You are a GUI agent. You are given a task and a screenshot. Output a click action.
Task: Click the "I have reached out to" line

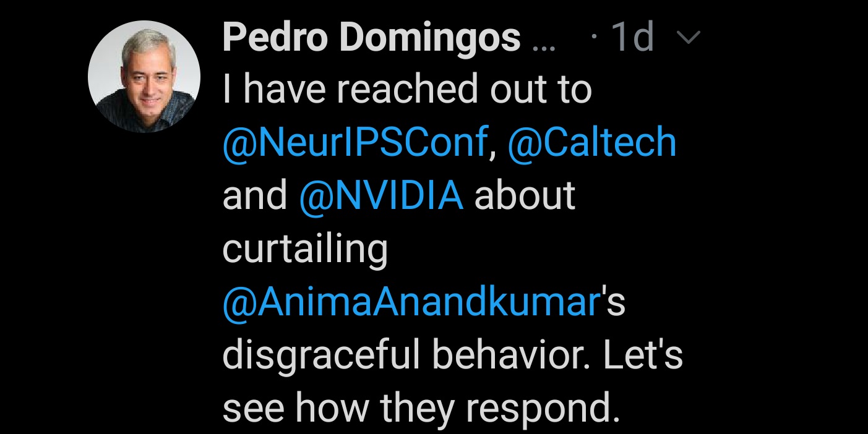pos(408,90)
